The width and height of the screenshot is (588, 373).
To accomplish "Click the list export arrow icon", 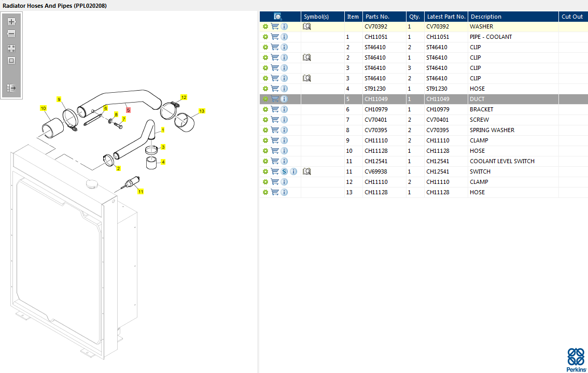I will [11, 88].
